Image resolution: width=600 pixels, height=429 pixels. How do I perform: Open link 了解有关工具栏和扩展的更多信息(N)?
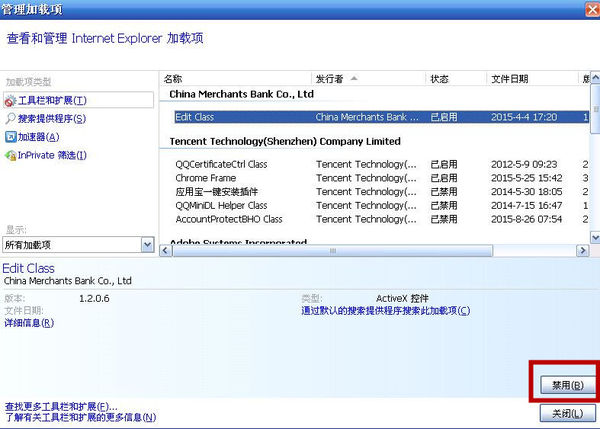point(81,417)
